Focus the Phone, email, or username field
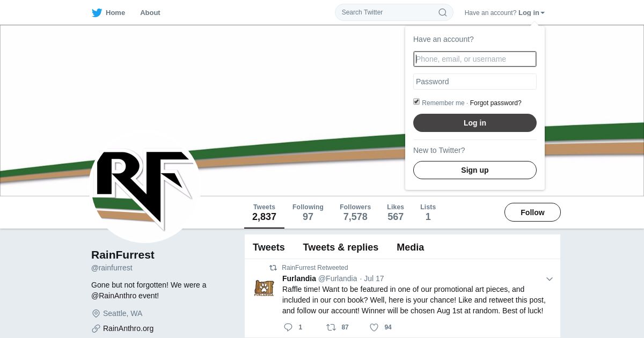The image size is (644, 338). pyautogui.click(x=475, y=59)
